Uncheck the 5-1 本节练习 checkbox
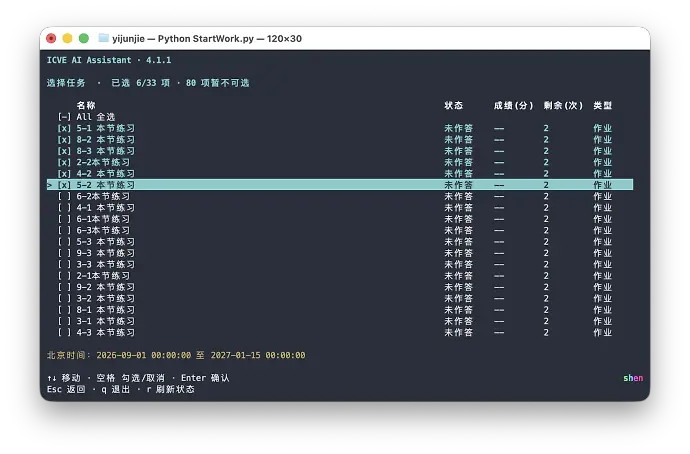This screenshot has width=690, height=454. (x=64, y=128)
